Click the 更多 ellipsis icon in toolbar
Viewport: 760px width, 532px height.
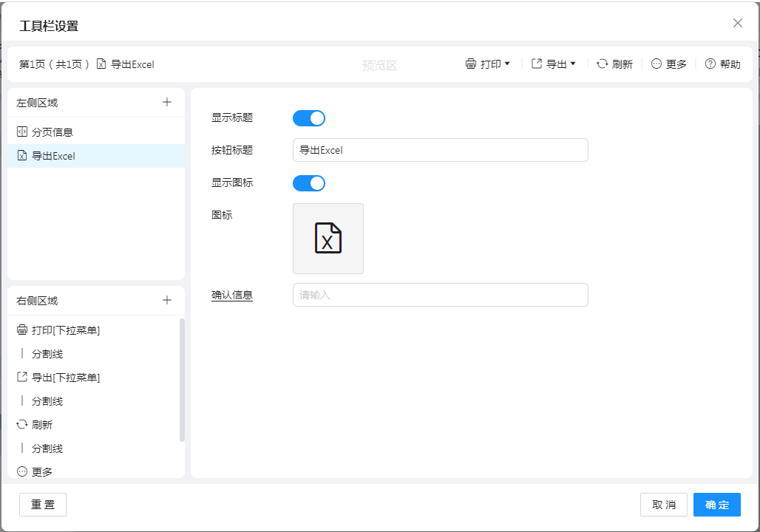click(656, 64)
